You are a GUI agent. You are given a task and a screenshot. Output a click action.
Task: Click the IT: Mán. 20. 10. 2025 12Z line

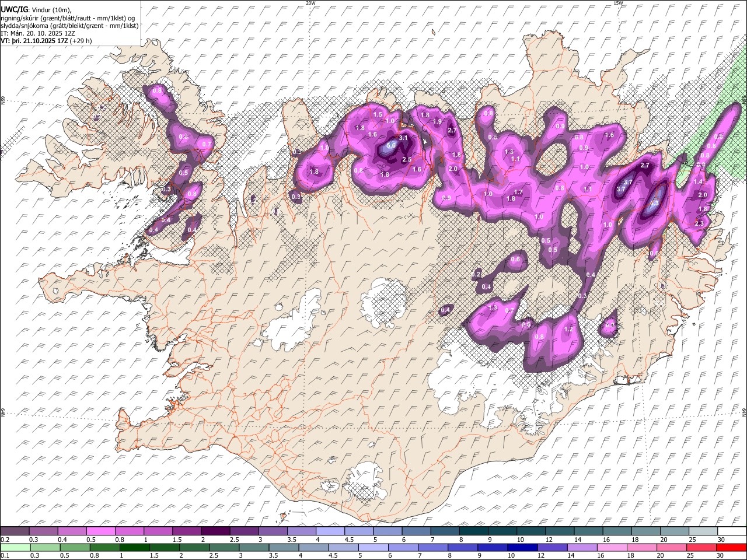click(37, 33)
